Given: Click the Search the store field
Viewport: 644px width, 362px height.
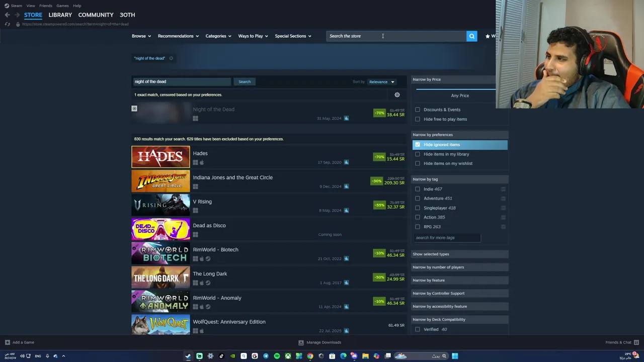Looking at the screenshot, I should click(x=396, y=36).
